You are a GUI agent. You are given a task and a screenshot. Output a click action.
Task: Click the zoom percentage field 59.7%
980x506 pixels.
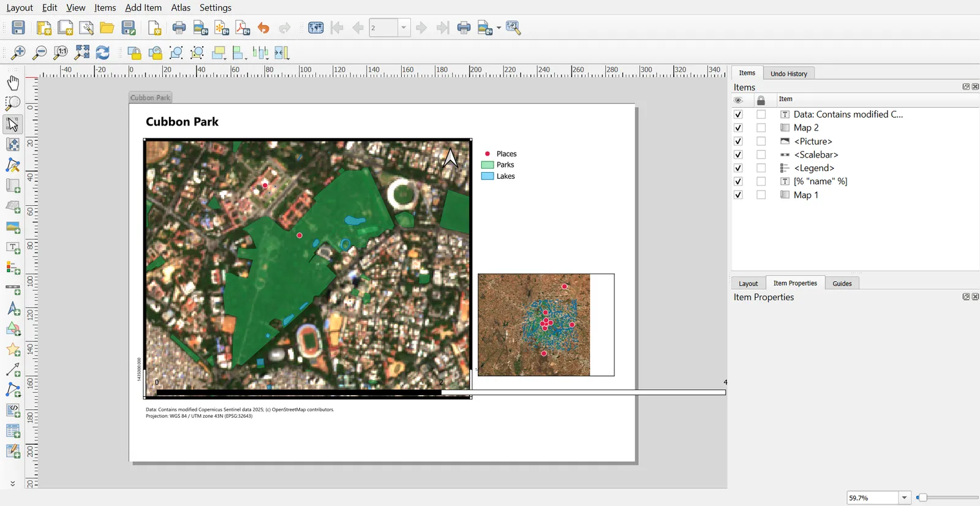[x=873, y=498]
